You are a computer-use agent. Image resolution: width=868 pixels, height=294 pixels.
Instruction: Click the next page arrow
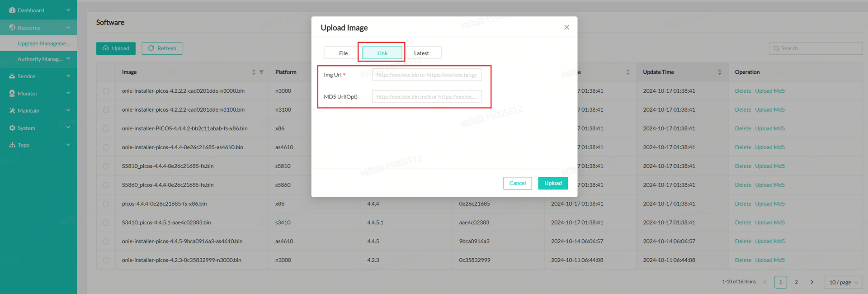(x=812, y=282)
